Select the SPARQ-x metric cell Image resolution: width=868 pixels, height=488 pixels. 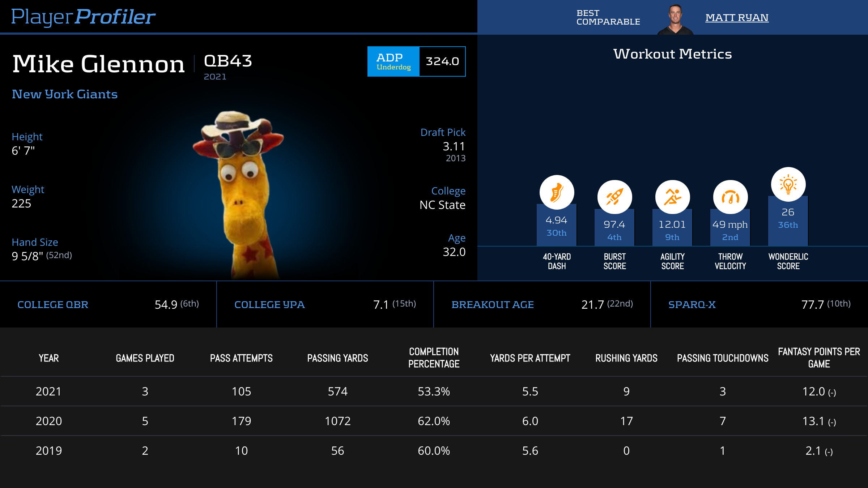(759, 304)
